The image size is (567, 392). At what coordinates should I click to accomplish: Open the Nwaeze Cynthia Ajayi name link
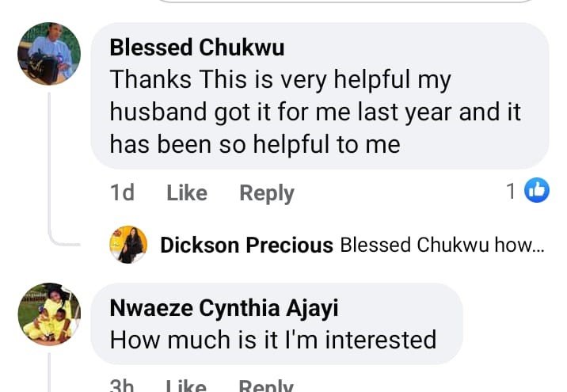(x=224, y=308)
